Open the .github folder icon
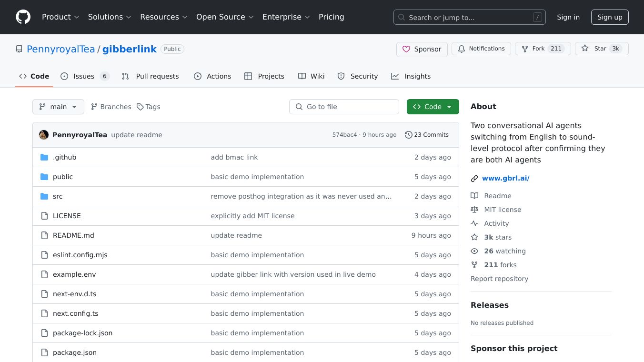The image size is (644, 362). pos(44,157)
